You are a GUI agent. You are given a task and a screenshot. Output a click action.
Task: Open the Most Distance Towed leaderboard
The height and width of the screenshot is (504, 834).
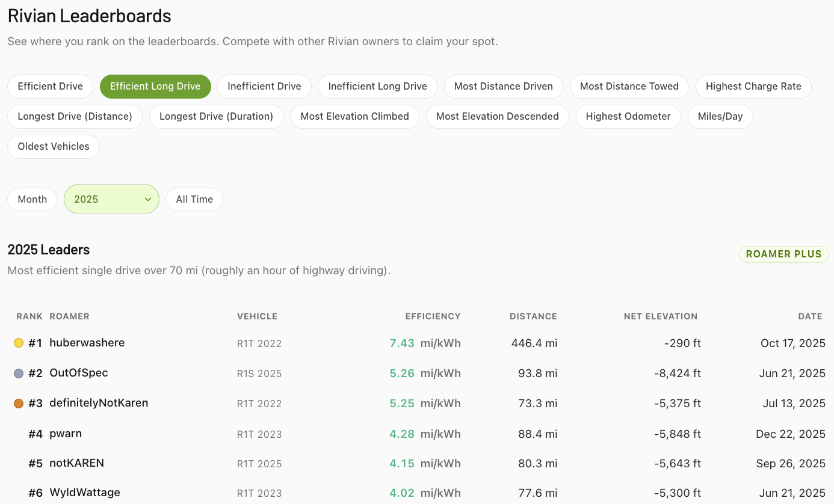[629, 86]
